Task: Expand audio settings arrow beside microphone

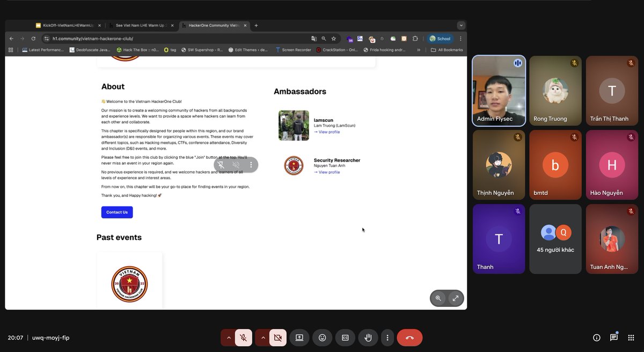Action: click(x=229, y=338)
